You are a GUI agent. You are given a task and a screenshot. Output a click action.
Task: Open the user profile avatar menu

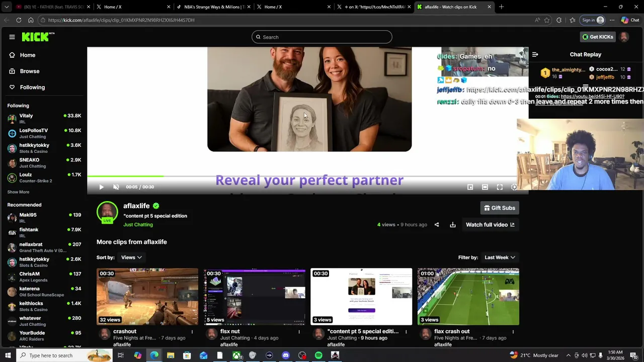pyautogui.click(x=624, y=37)
